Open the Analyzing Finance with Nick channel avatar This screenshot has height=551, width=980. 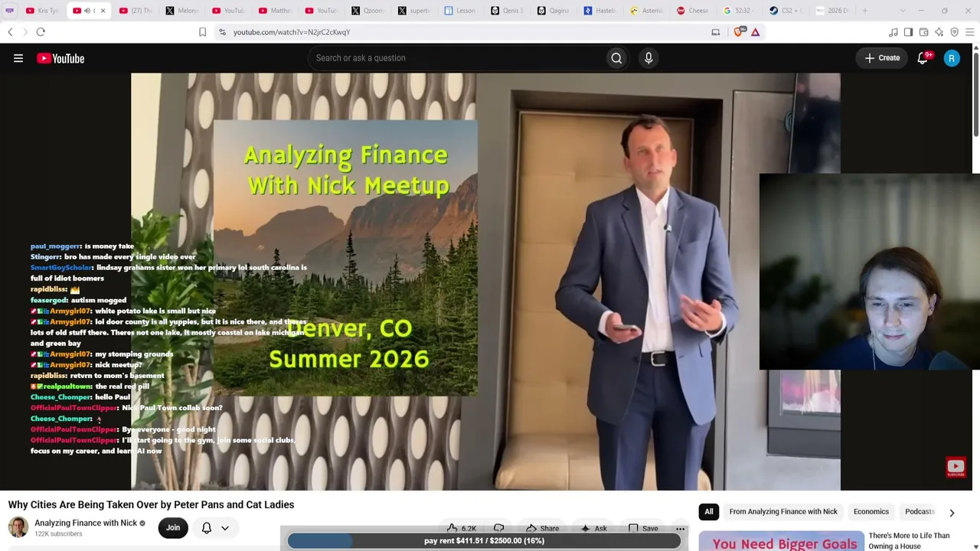(x=18, y=527)
